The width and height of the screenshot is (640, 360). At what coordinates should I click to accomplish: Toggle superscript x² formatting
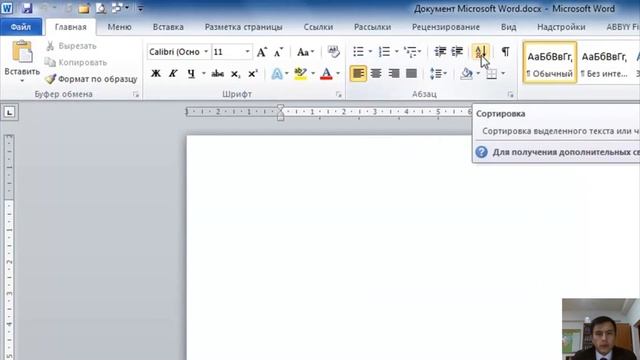tap(253, 73)
